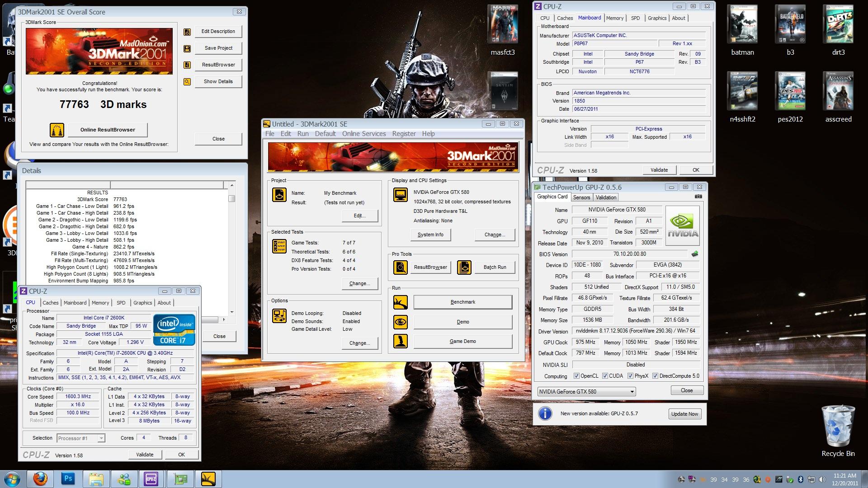Screen dimensions: 868x488
Task: Open the Validation tab in GPU-Z
Action: 606,197
